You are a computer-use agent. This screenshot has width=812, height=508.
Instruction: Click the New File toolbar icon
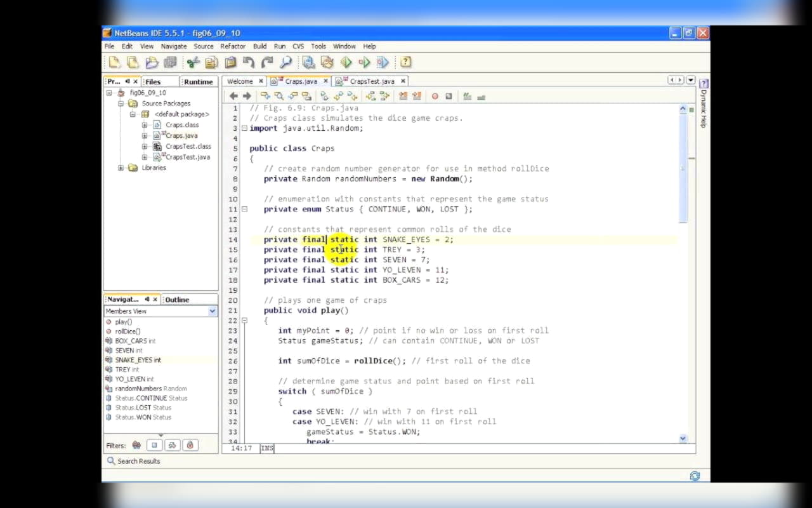click(133, 62)
